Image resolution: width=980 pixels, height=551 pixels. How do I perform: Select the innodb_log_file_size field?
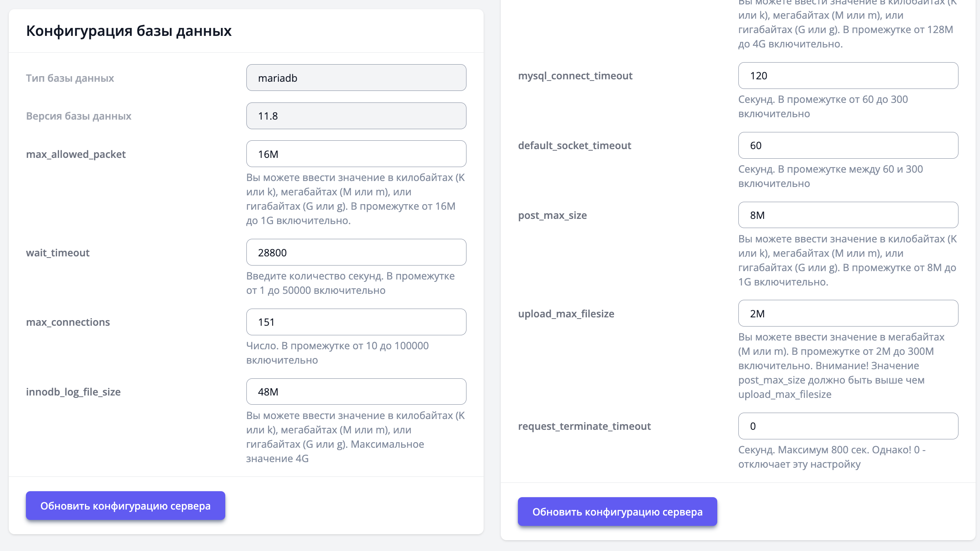point(356,392)
